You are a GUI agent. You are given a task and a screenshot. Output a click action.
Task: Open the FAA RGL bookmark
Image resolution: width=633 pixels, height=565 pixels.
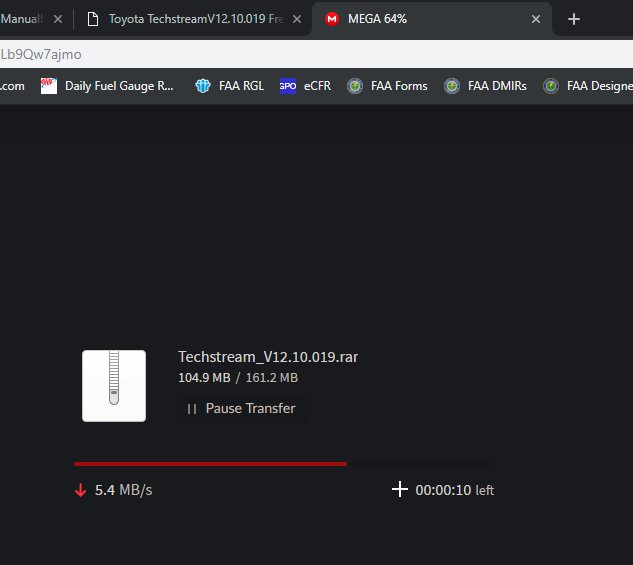tap(229, 86)
